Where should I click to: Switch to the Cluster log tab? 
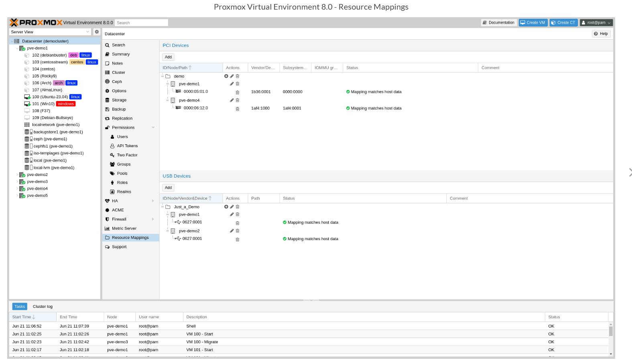[x=43, y=306]
